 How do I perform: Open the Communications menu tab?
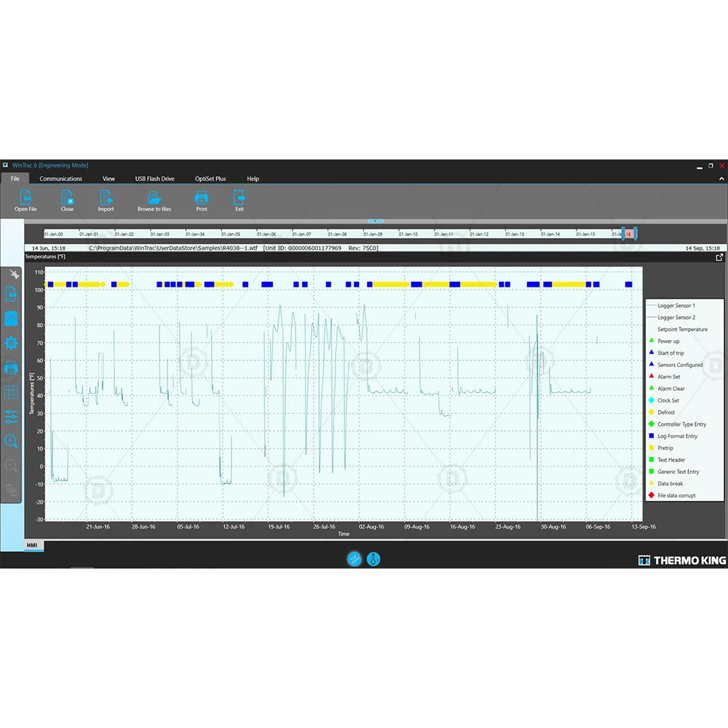(x=60, y=178)
